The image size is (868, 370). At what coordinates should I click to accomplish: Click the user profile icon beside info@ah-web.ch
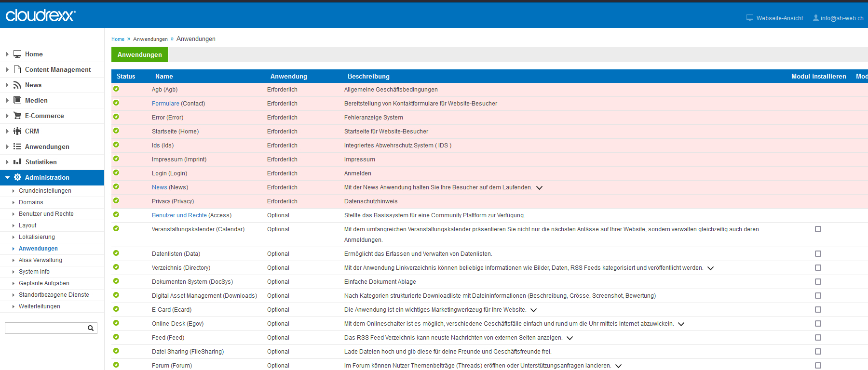pyautogui.click(x=816, y=18)
